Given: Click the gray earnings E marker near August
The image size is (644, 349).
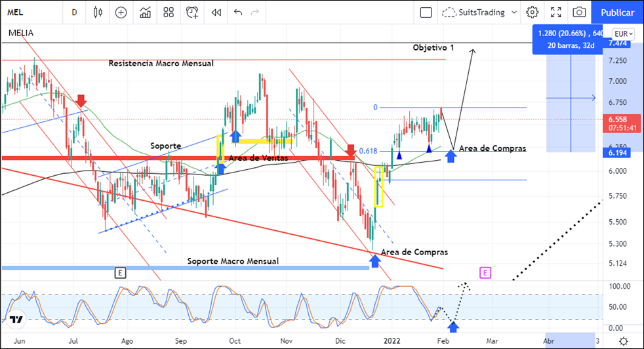Looking at the screenshot, I should (119, 272).
